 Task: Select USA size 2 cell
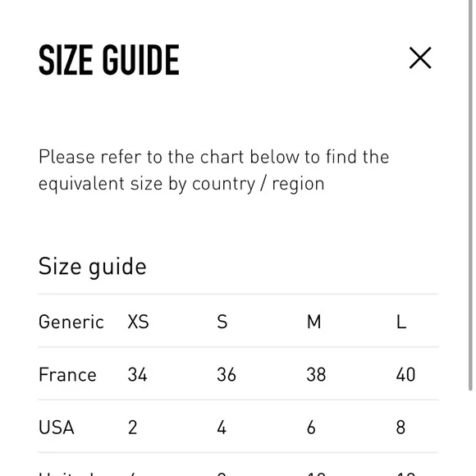tap(132, 428)
